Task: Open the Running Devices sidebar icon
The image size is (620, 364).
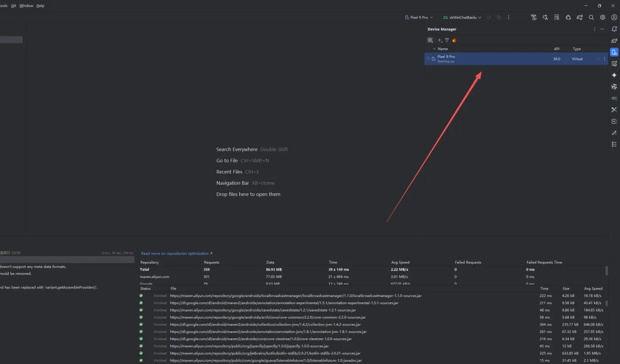Action: [x=614, y=64]
